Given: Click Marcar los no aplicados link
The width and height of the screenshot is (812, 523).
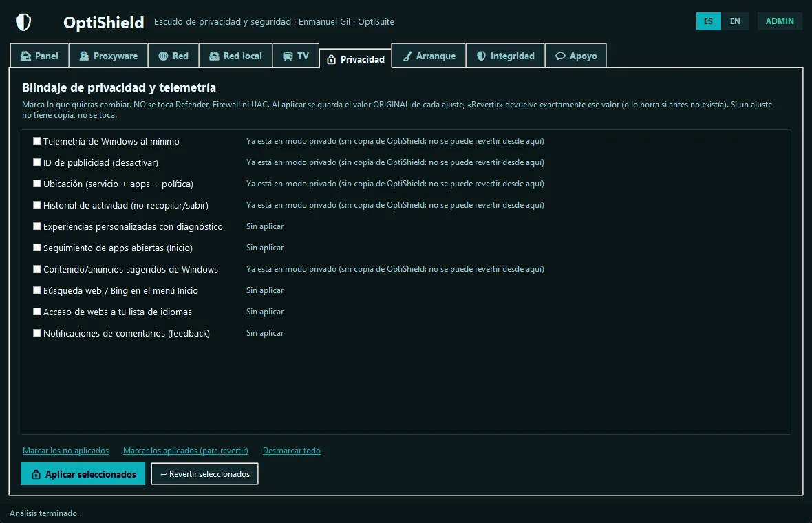Looking at the screenshot, I should (66, 451).
